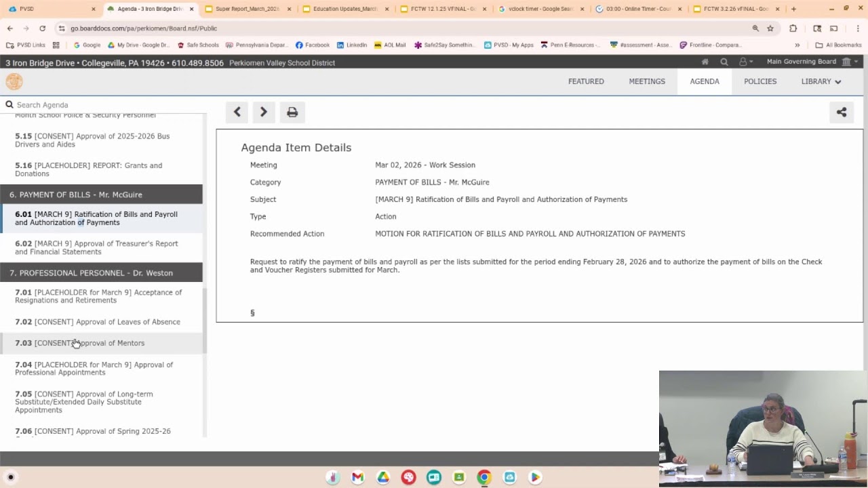Open the AOL Mail bookmark
The height and width of the screenshot is (488, 868).
[x=390, y=45]
